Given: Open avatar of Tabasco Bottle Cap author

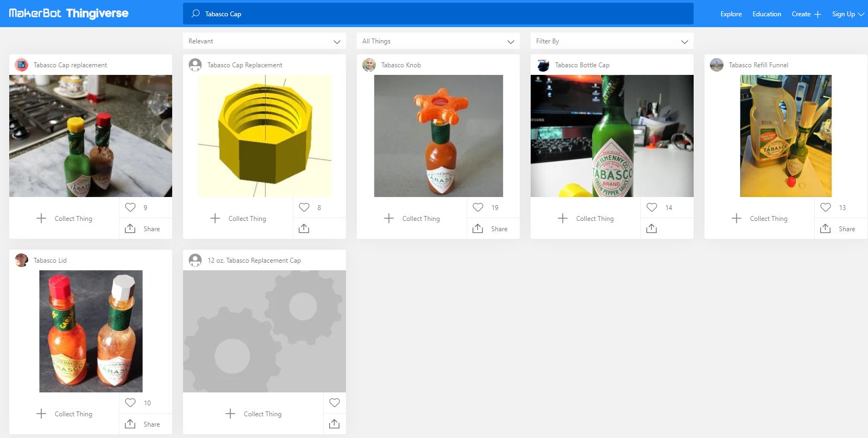Looking at the screenshot, I should (543, 65).
